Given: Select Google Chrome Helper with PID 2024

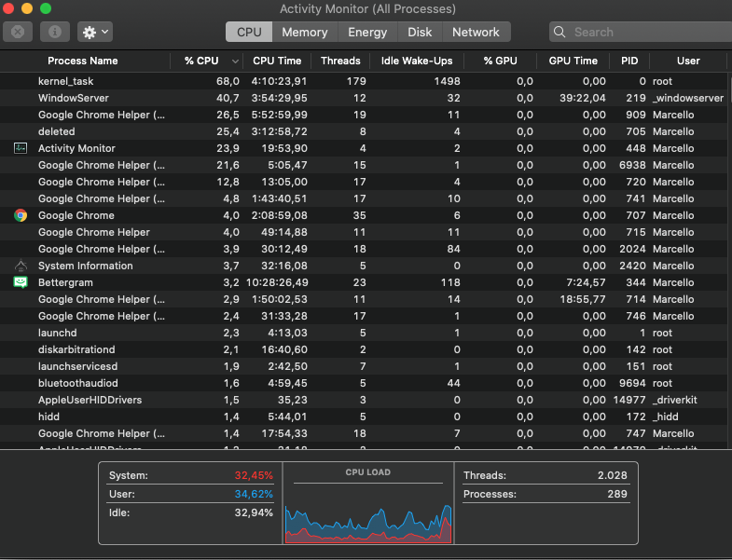Looking at the screenshot, I should 364,249.
